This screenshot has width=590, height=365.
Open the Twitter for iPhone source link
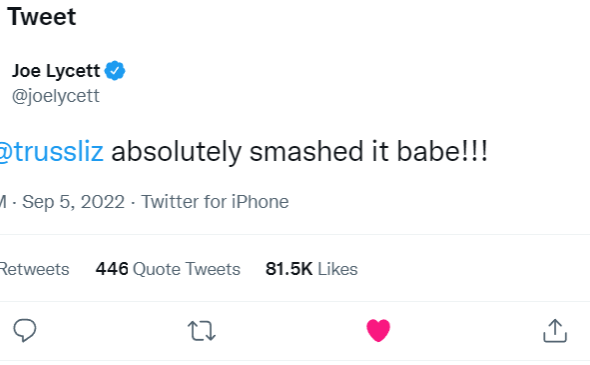[215, 202]
